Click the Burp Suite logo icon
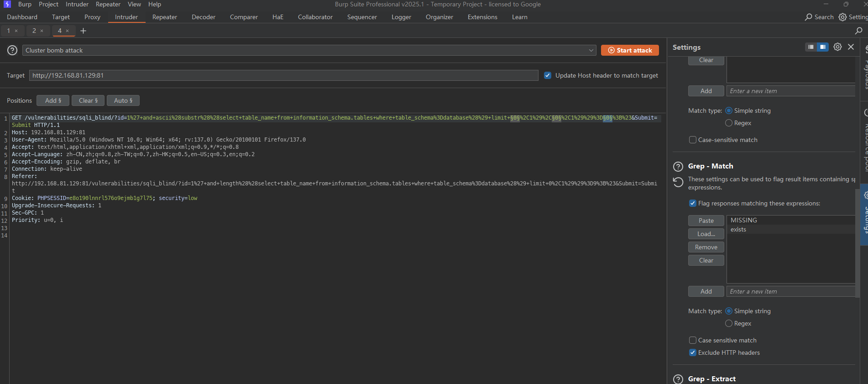Viewport: 868px width, 384px height. [x=7, y=4]
